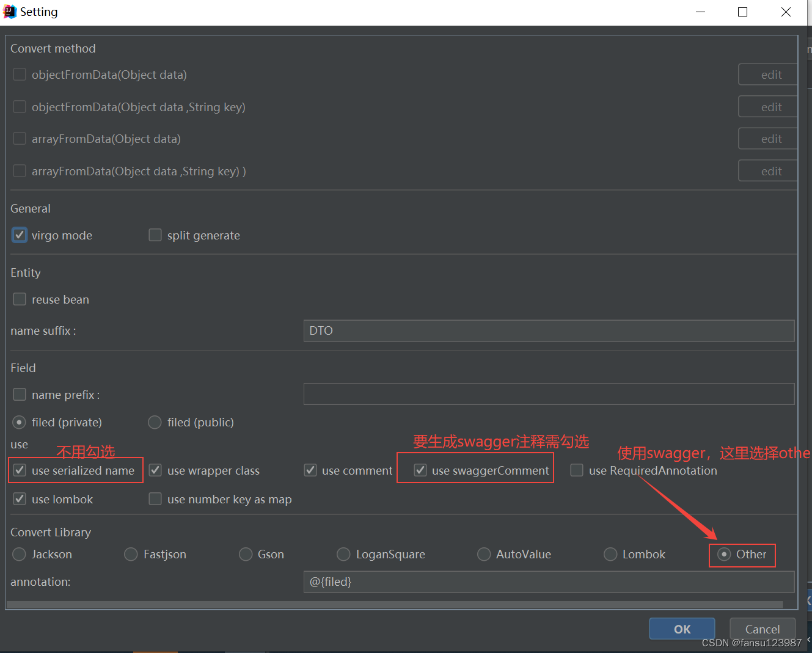Click edit button for arrayFromData with String key

(768, 171)
